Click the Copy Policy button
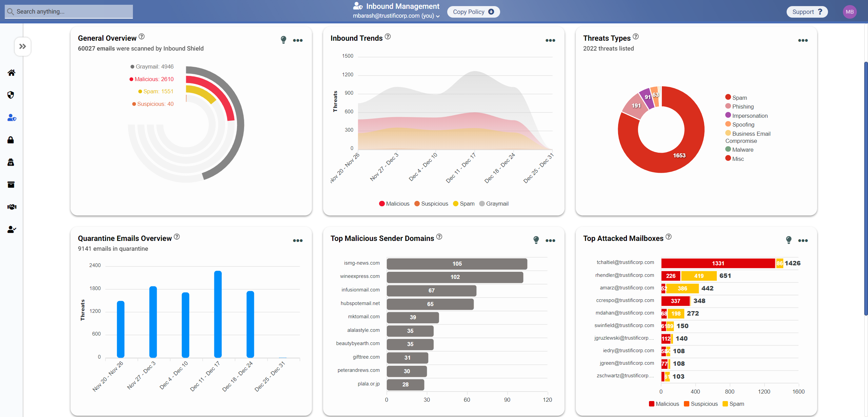Screen dimensions: 868x417 point(473,12)
